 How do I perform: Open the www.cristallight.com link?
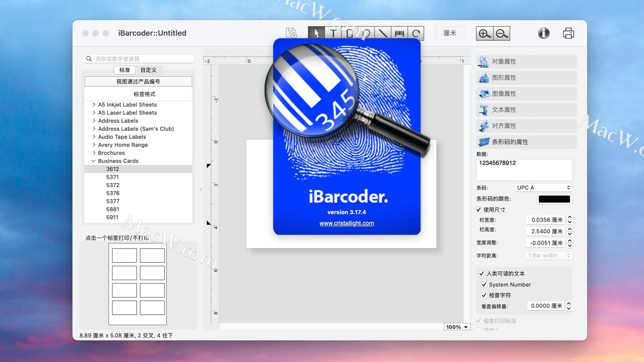click(346, 223)
